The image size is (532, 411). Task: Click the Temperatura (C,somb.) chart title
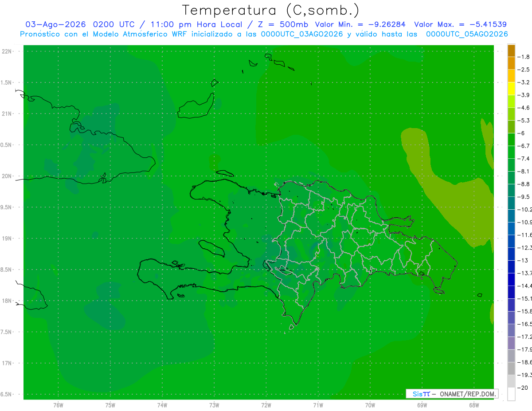271,10
